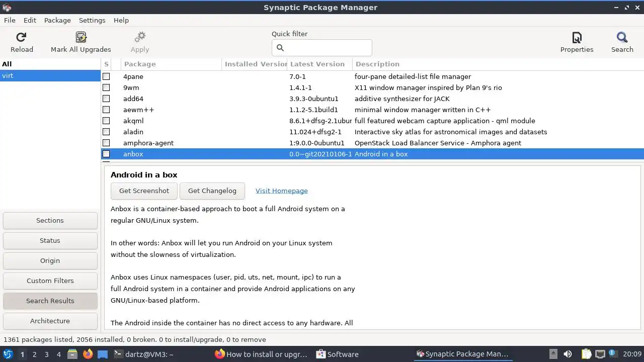This screenshot has width=644, height=362.
Task: Mark the aewm++ package checkbox
Action: 106,110
